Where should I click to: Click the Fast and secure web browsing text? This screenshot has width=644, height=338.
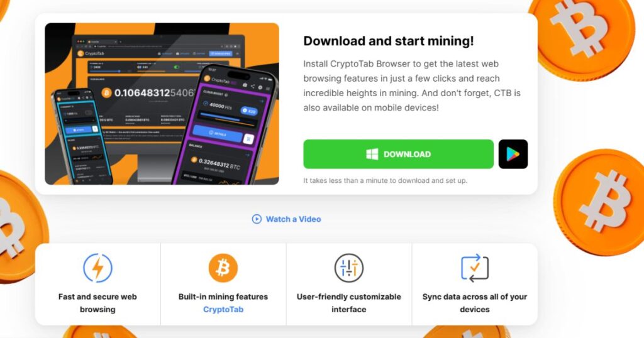[97, 303]
